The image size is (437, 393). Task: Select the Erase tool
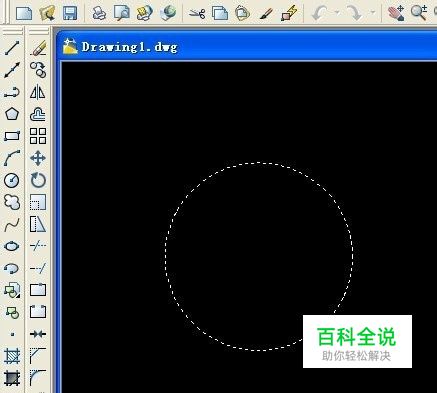click(x=38, y=48)
